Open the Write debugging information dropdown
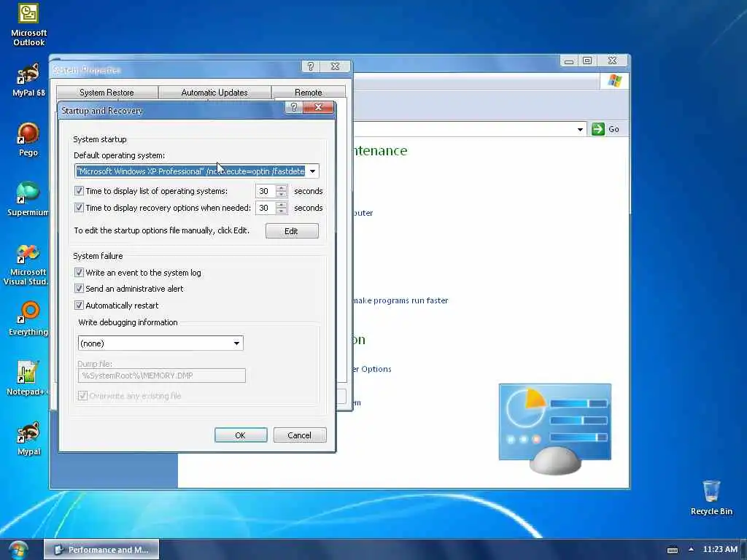The image size is (747, 560). [x=236, y=343]
